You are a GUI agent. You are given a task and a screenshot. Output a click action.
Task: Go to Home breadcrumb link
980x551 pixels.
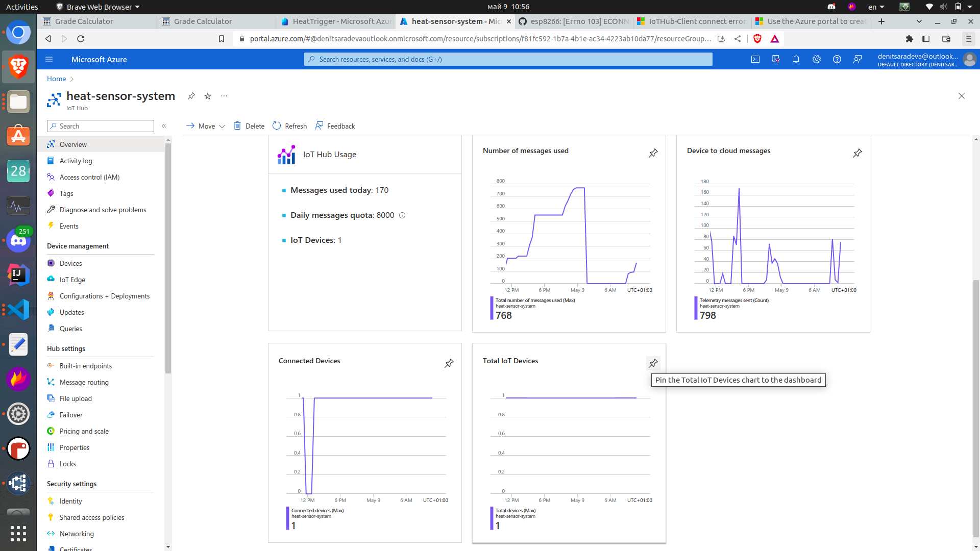[56, 79]
